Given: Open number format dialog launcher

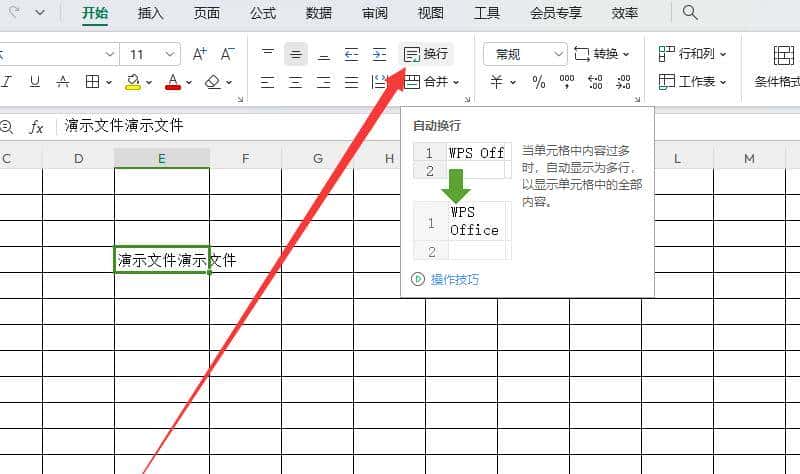Looking at the screenshot, I should [637, 99].
